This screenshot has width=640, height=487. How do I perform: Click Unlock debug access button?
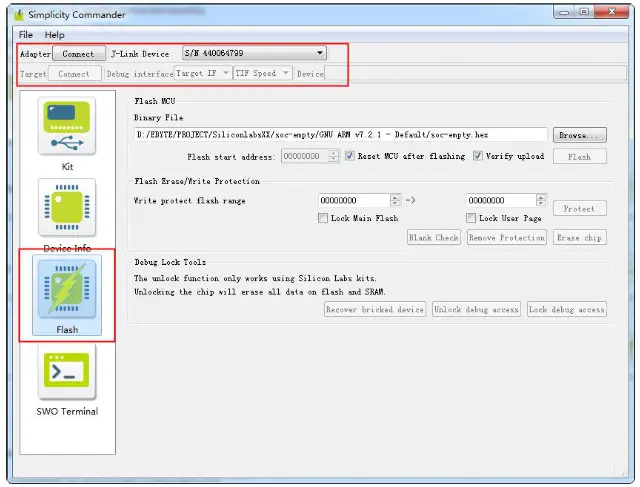(x=476, y=309)
